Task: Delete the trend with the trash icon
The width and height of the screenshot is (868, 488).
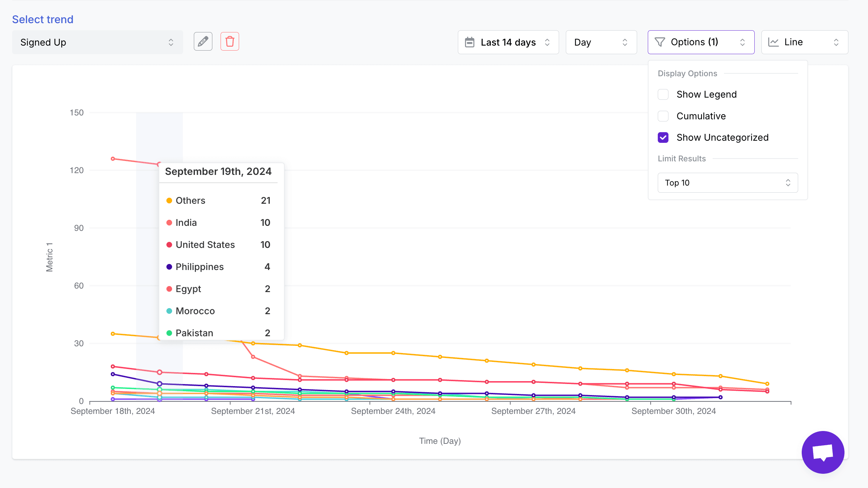Action: tap(230, 42)
